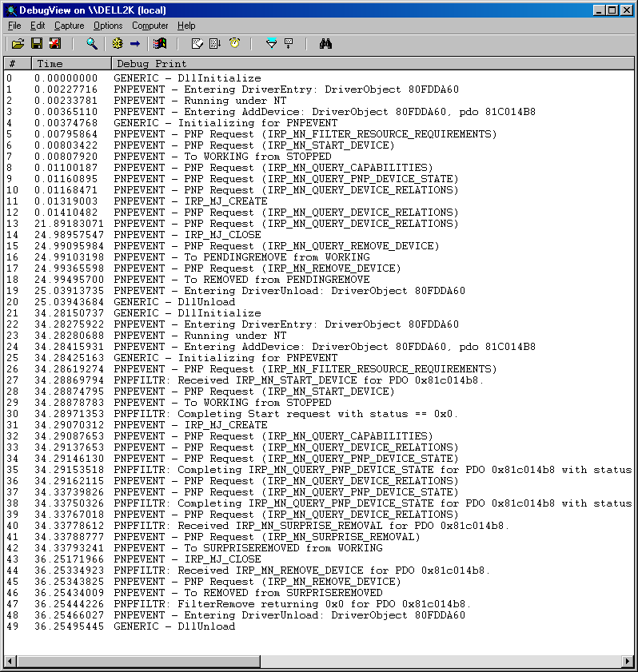Image resolution: width=638 pixels, height=672 pixels.
Task: Click timestamp 34.28869794
Action: point(69,380)
